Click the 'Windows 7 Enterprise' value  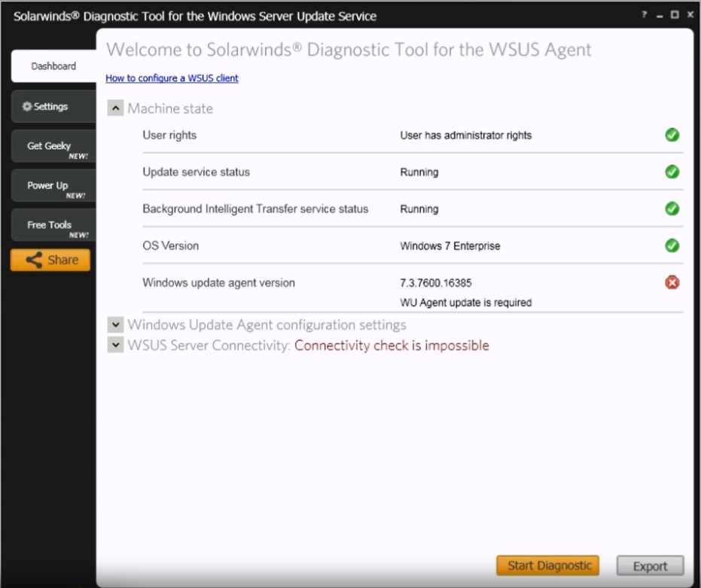450,246
